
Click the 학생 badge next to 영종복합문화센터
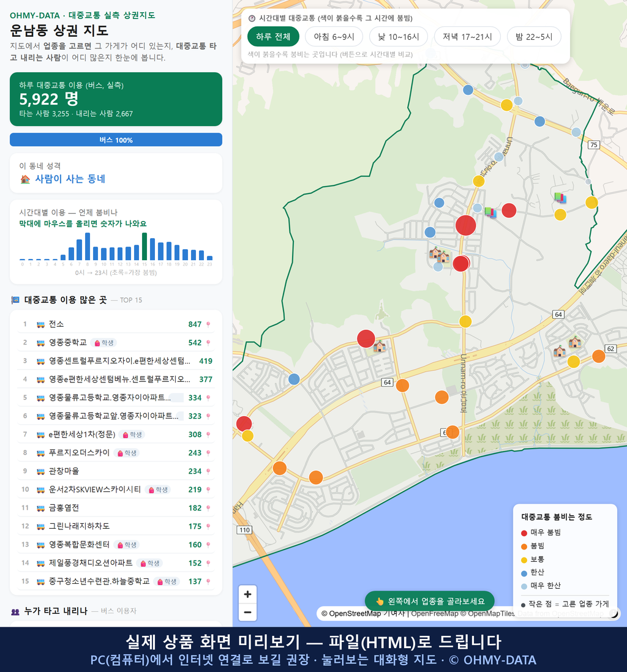coord(127,545)
